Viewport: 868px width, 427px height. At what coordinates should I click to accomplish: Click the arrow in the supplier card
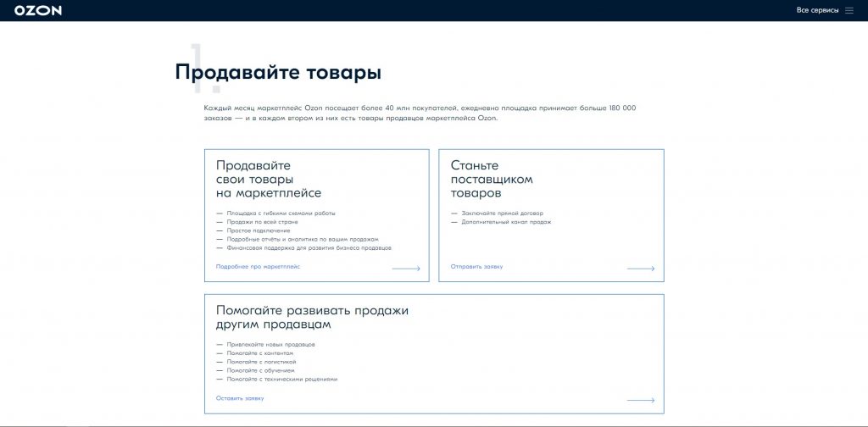pyautogui.click(x=641, y=269)
